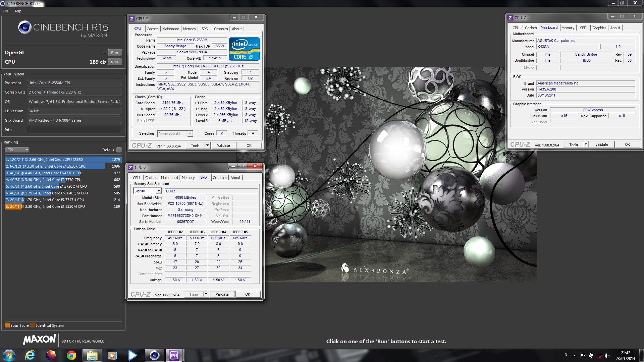
Task: Click the Action Center flag tray icon
Action: tap(583, 356)
